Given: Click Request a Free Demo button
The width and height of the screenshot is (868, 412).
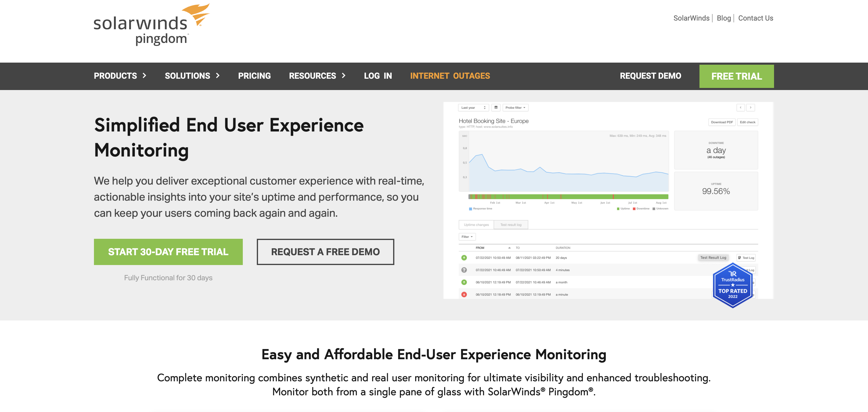Looking at the screenshot, I should point(325,252).
